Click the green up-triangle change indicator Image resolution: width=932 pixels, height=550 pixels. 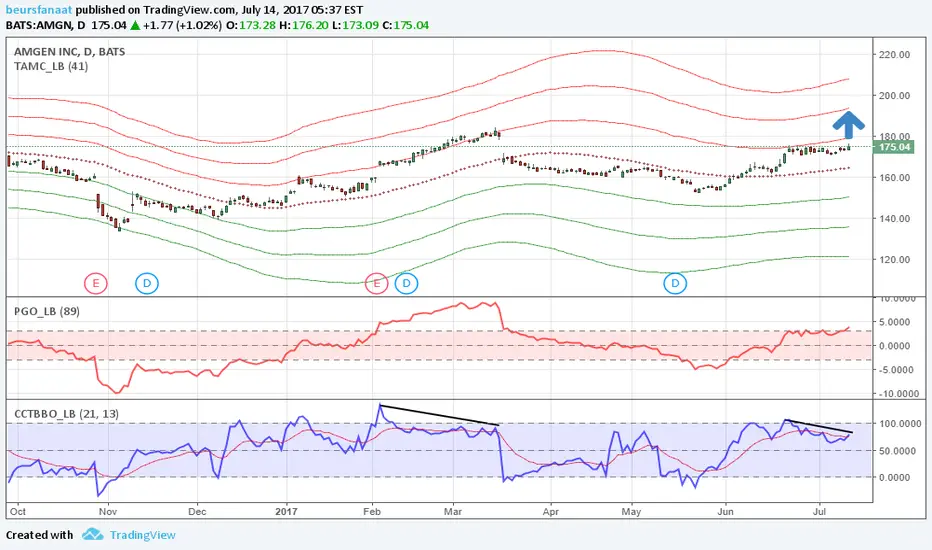(x=135, y=25)
